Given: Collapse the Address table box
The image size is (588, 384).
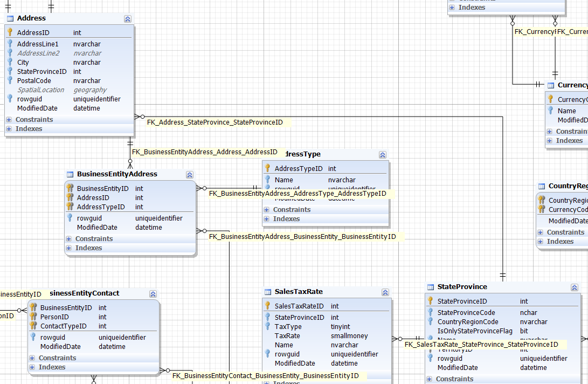Looking at the screenshot, I should pyautogui.click(x=128, y=19).
